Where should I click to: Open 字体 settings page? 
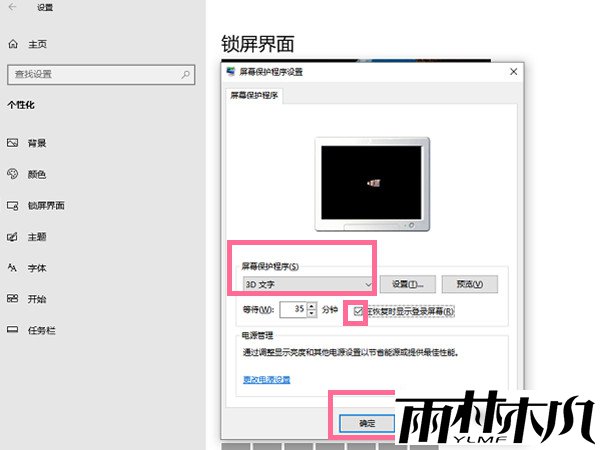(37, 268)
